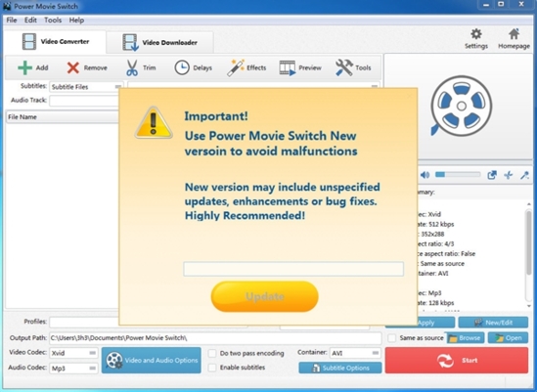The height and width of the screenshot is (392, 537).
Task: Click the Output Path text field
Action: 215,338
